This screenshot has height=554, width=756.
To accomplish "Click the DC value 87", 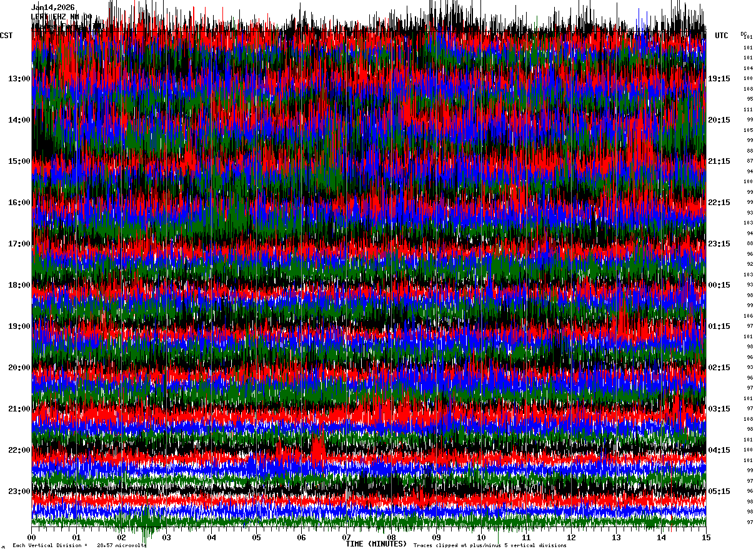I will click(x=750, y=161).
